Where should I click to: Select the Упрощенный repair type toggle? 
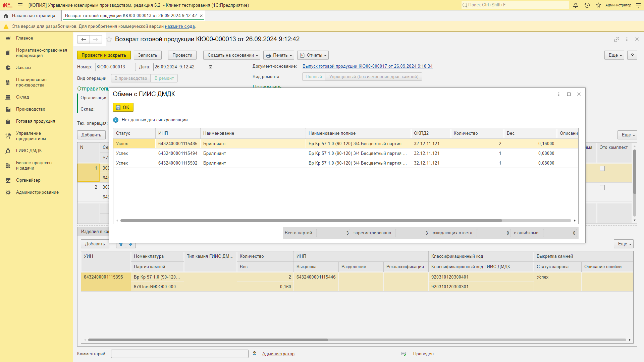[x=374, y=77]
